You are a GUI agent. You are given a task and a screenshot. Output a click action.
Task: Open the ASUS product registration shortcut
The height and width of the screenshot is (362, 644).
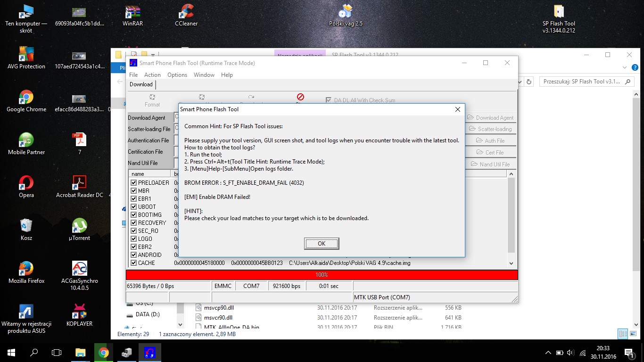[x=26, y=319]
